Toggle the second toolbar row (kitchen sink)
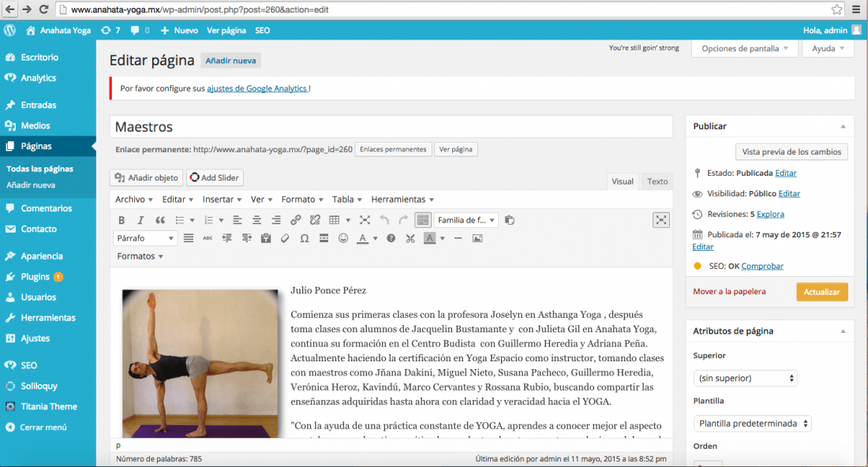868x467 pixels. tap(422, 220)
